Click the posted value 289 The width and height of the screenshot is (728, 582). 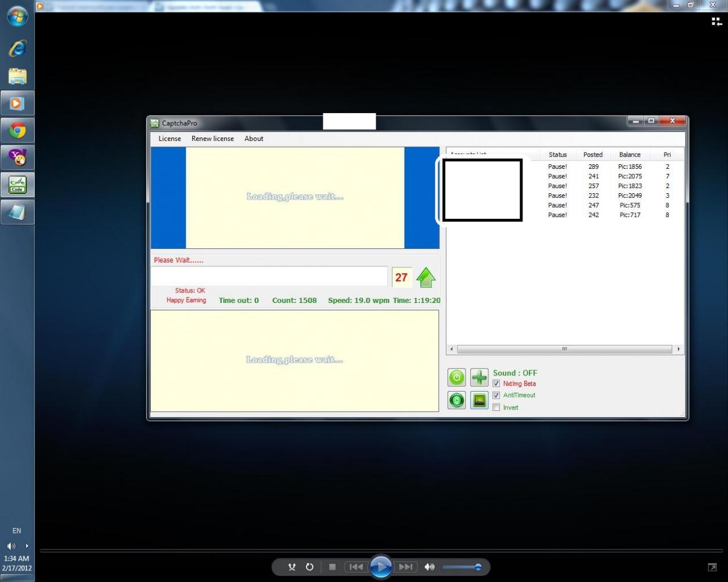pyautogui.click(x=593, y=167)
